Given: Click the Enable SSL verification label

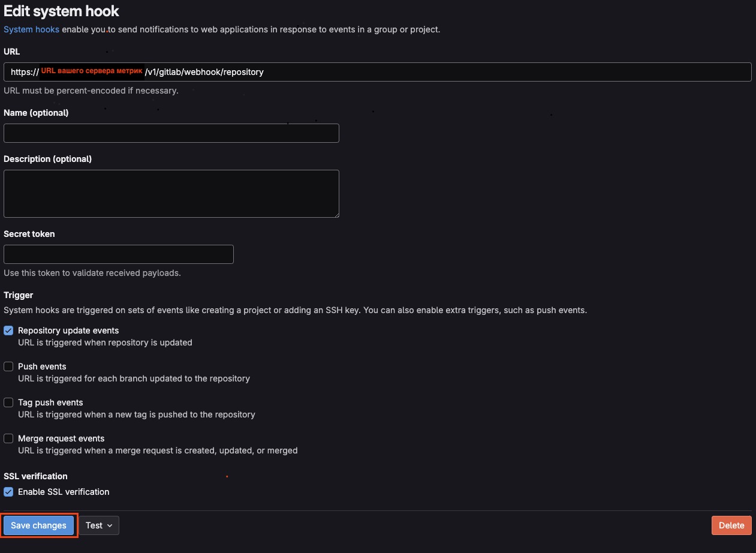Looking at the screenshot, I should [x=64, y=492].
